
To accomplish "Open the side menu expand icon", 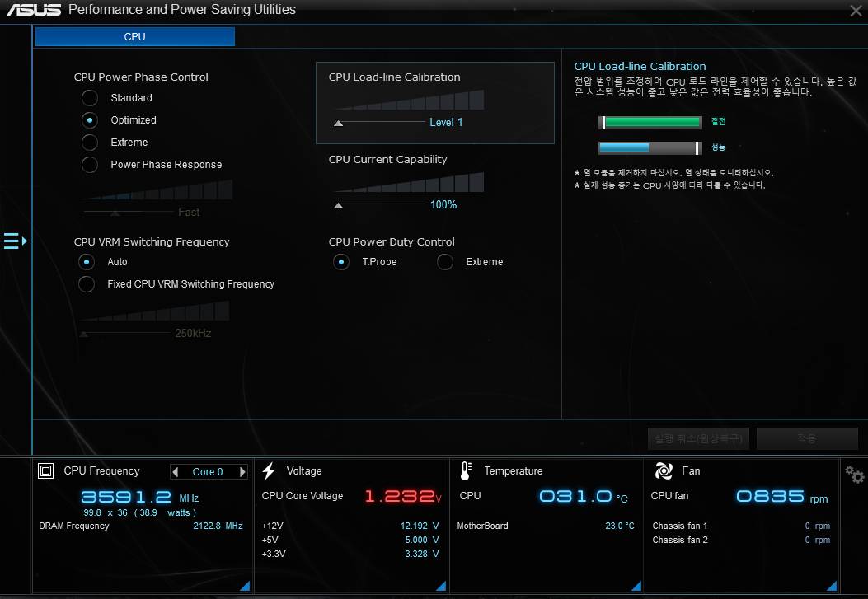I will click(x=15, y=241).
